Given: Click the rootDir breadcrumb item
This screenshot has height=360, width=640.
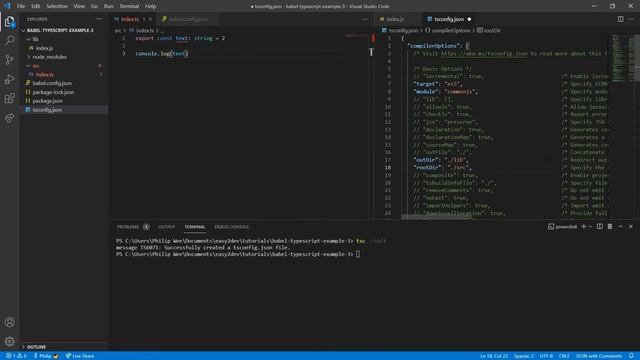Looking at the screenshot, I should pyautogui.click(x=492, y=30).
